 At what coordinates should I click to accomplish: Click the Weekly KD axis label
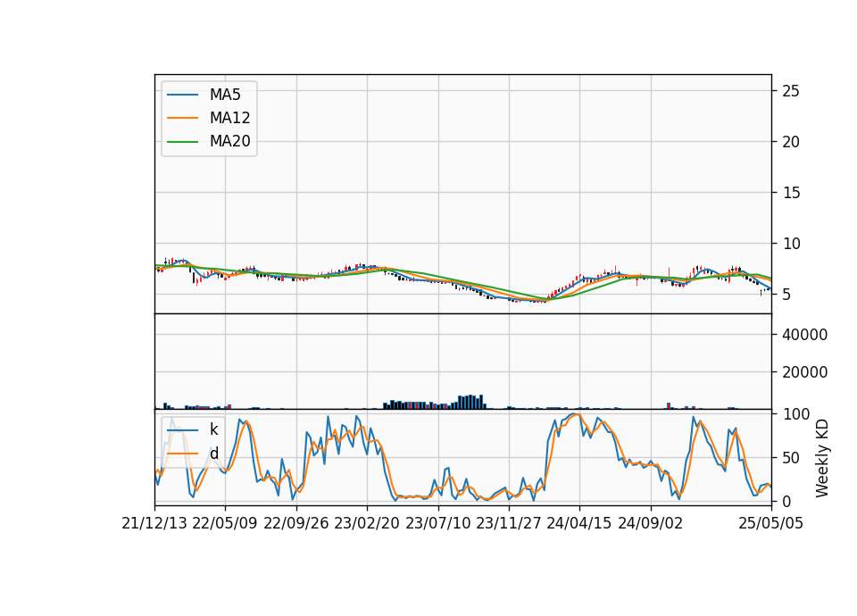tap(822, 458)
